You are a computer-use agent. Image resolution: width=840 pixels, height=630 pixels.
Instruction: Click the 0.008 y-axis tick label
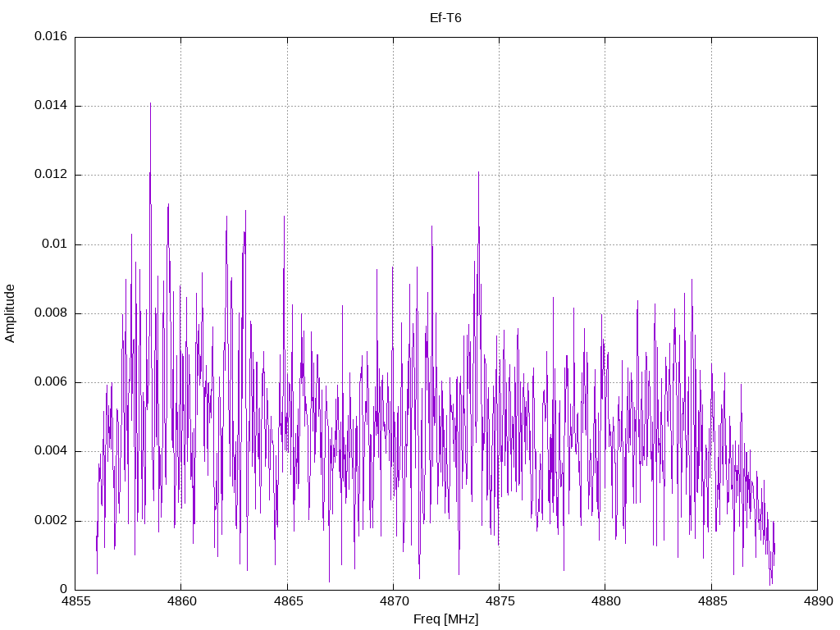(x=51, y=313)
